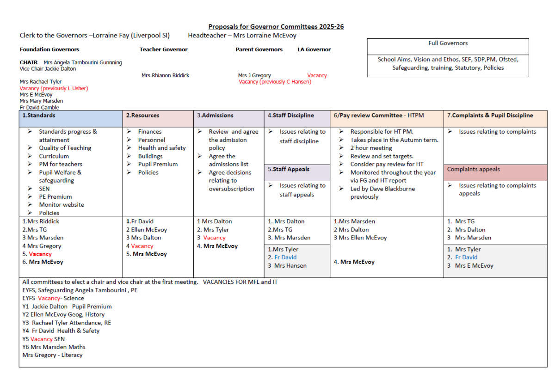Click the arrow bullet beside "Consider pay review for HT"
The height and width of the screenshot is (392, 555).
341,164
